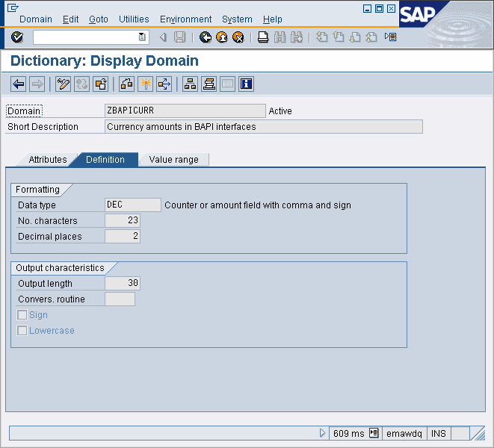494x448 pixels.
Task: Switch to the Value range tab
Action: point(174,160)
